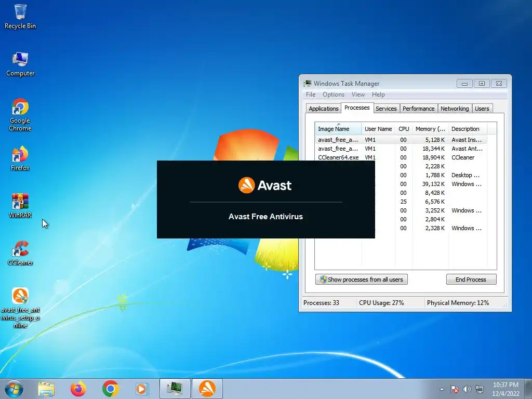The height and width of the screenshot is (399, 532).
Task: Switch to Task Manager taskbar button
Action: click(x=175, y=389)
